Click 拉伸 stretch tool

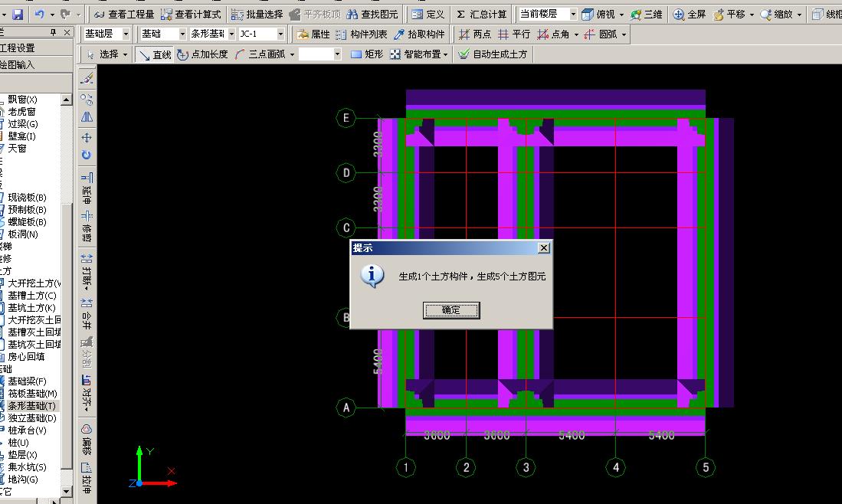click(x=87, y=478)
